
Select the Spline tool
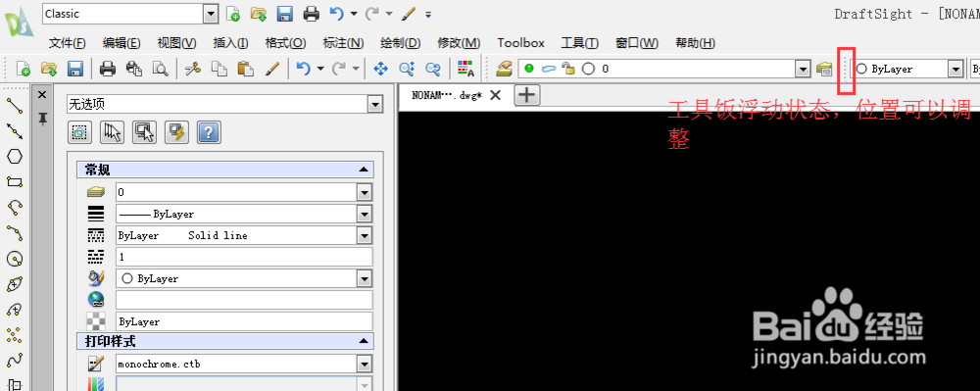pos(15,361)
